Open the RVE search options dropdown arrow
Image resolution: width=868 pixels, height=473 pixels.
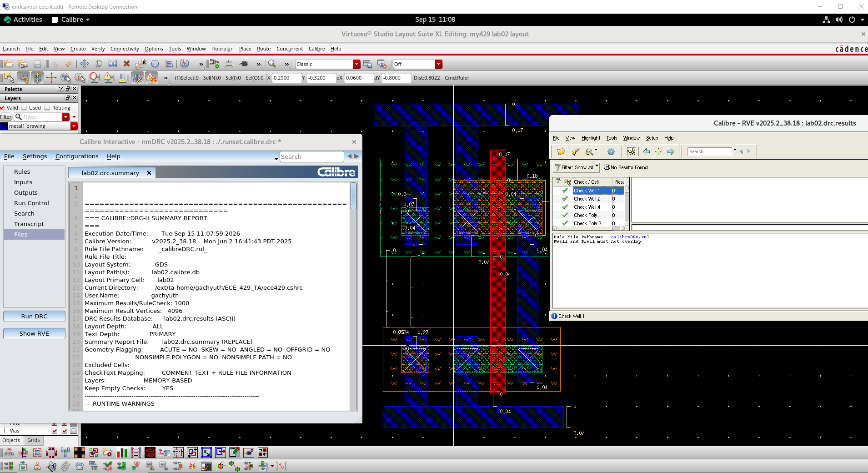coord(735,150)
